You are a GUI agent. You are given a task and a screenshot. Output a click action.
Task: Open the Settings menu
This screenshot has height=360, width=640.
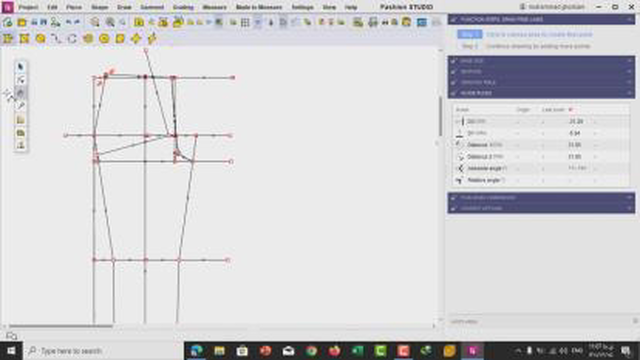(x=302, y=7)
